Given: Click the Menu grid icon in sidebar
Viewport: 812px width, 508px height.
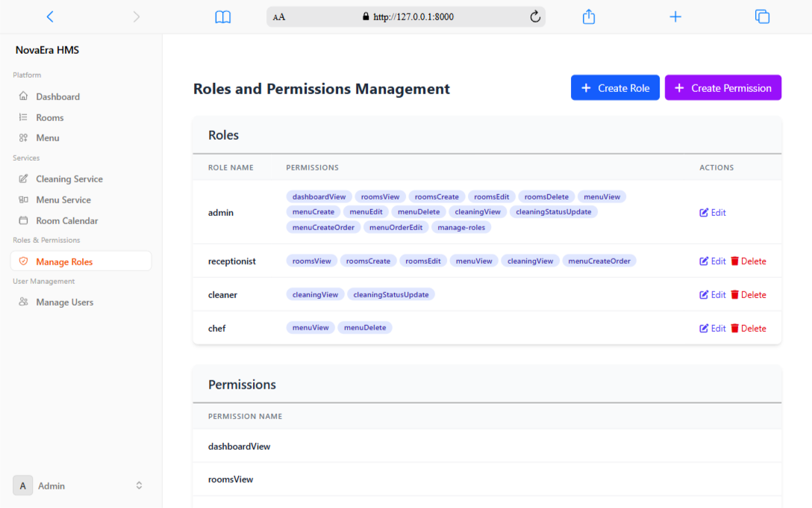Looking at the screenshot, I should click(23, 138).
